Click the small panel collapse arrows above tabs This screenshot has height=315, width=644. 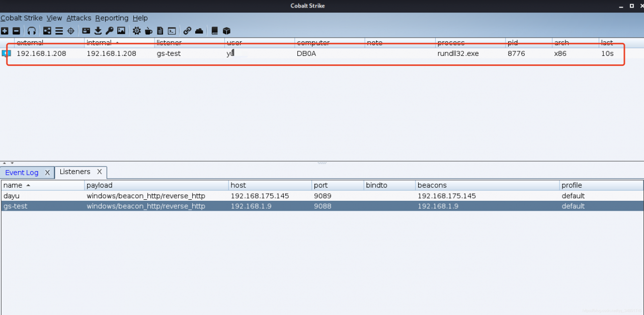8,163
